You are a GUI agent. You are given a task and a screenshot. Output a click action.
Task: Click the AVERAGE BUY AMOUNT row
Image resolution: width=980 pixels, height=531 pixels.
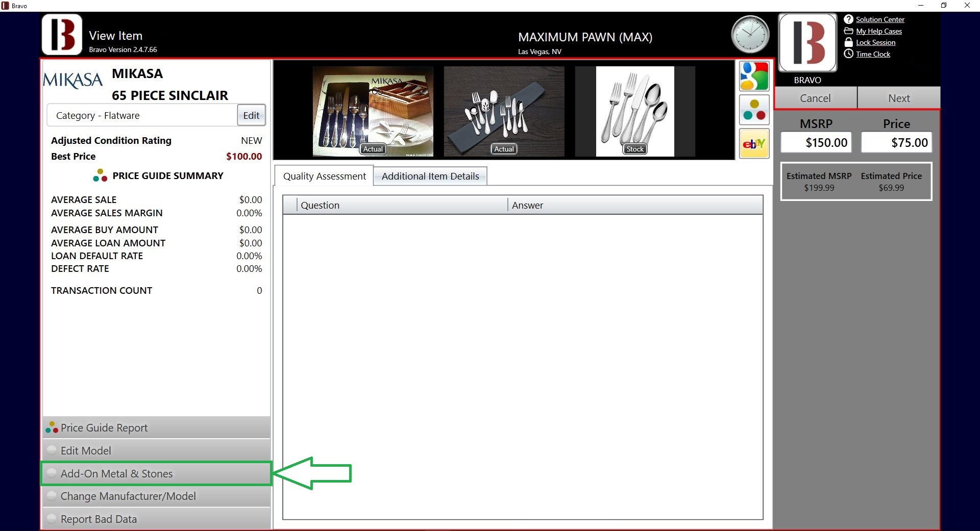(x=156, y=230)
